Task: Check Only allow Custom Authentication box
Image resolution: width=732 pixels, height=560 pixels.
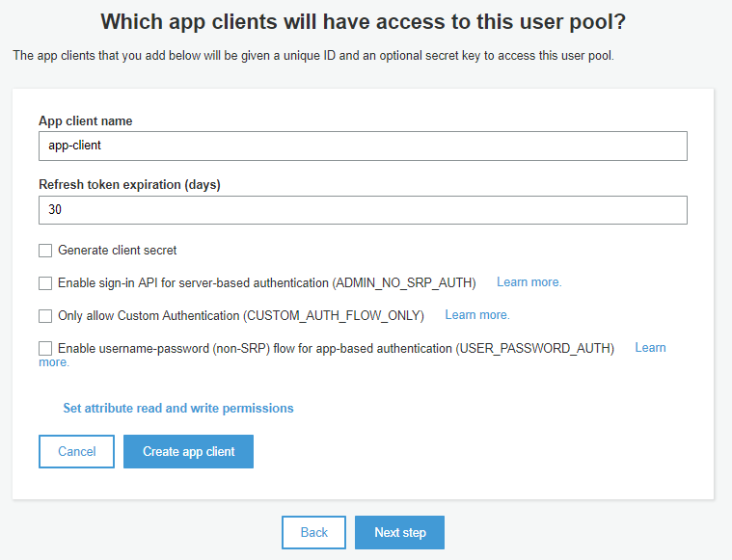Action: [45, 315]
